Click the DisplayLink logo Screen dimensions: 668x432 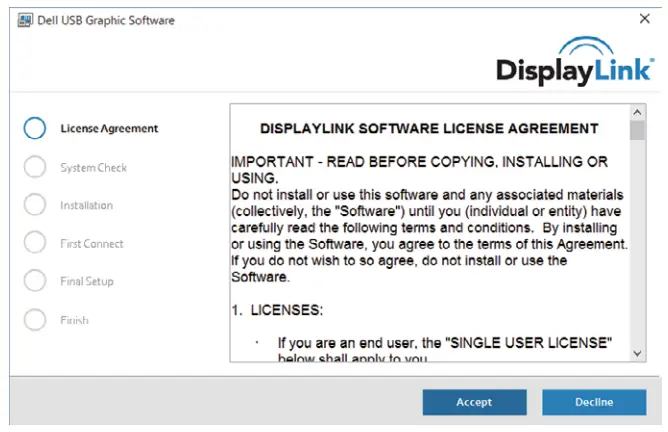(575, 62)
